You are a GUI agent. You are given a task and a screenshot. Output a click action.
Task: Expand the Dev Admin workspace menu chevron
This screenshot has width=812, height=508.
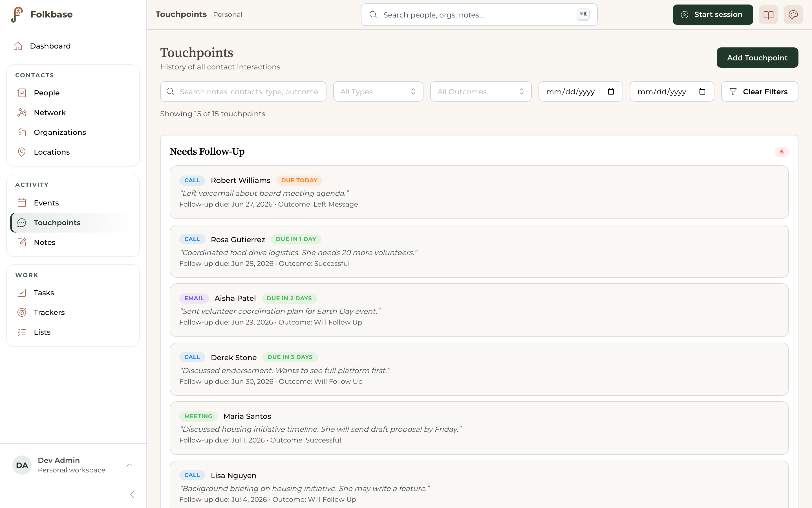click(x=129, y=465)
